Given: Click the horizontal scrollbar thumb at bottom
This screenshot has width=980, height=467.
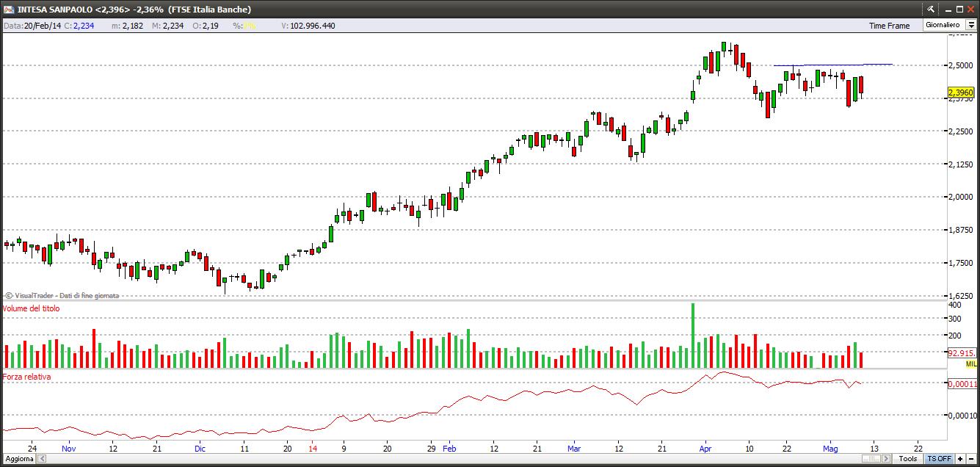Looking at the screenshot, I should coord(871,458).
